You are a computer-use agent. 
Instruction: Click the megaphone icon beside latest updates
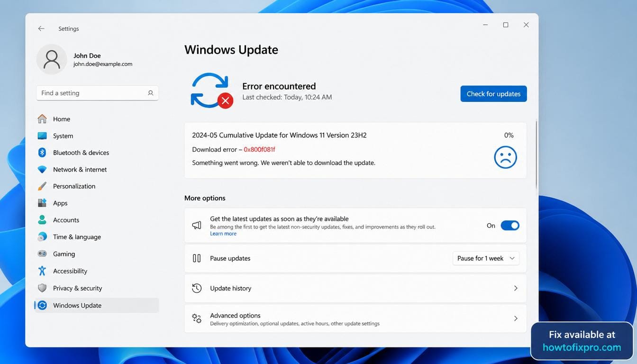coord(197,226)
